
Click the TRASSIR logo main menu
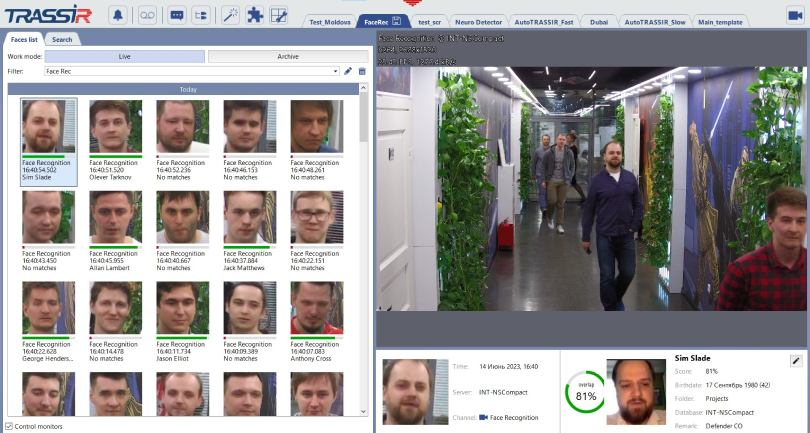[x=50, y=14]
